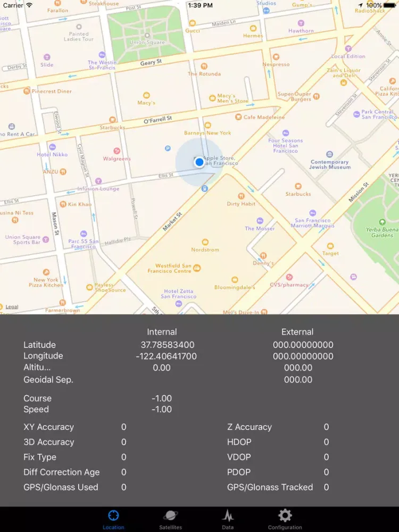This screenshot has width=399, height=532.
Task: Select the New York Pizza Kitchen pin
Action: [x=46, y=272]
